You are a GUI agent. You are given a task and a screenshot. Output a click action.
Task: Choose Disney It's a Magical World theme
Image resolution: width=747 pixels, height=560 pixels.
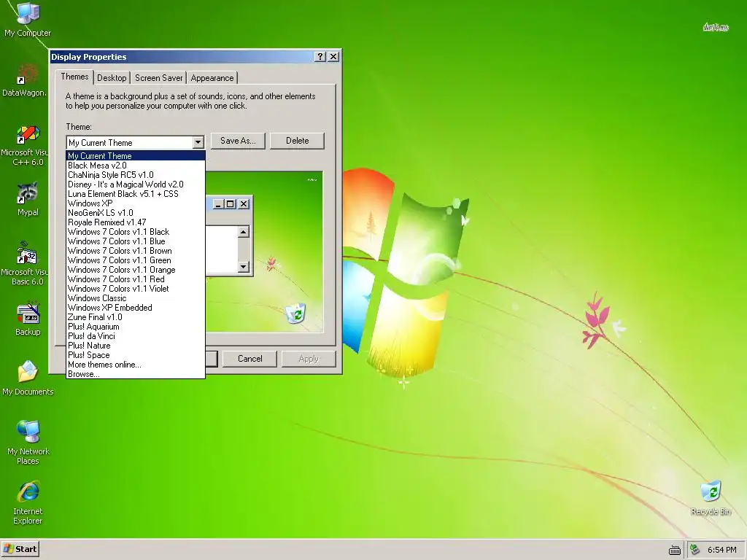pyautogui.click(x=136, y=184)
